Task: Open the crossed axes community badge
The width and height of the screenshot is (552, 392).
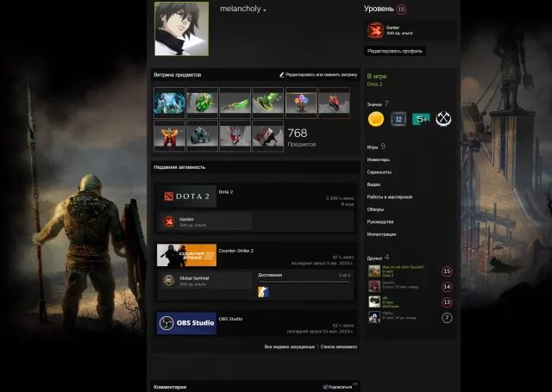Action: pyautogui.click(x=443, y=119)
